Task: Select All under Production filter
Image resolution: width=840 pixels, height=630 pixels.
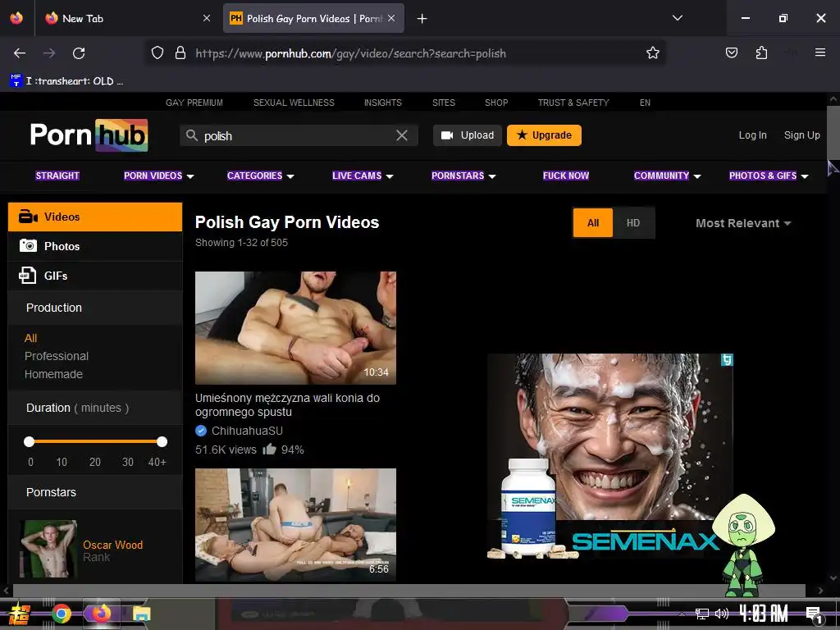Action: pos(30,338)
